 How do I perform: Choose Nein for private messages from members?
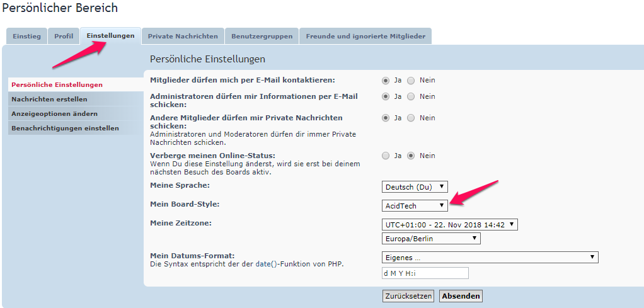[411, 118]
